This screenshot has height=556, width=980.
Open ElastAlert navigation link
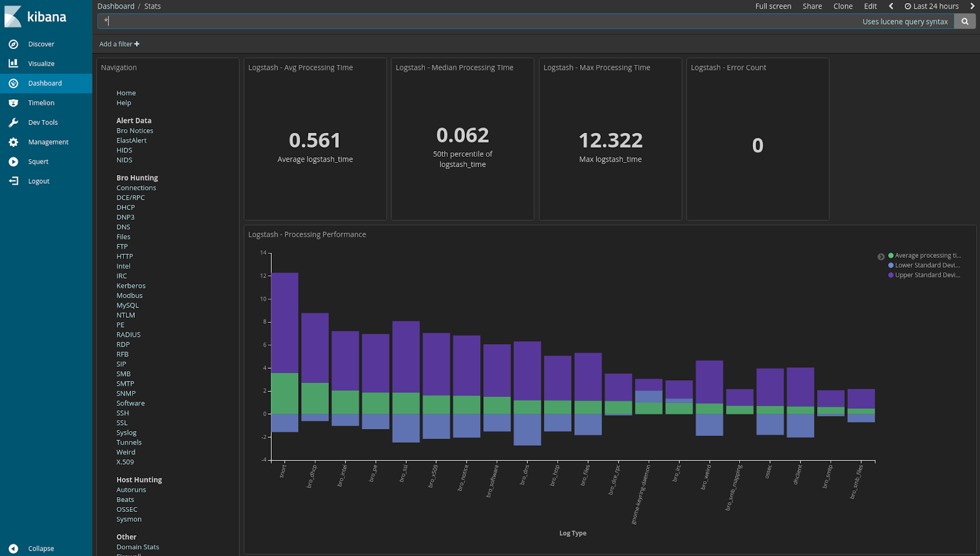point(132,140)
